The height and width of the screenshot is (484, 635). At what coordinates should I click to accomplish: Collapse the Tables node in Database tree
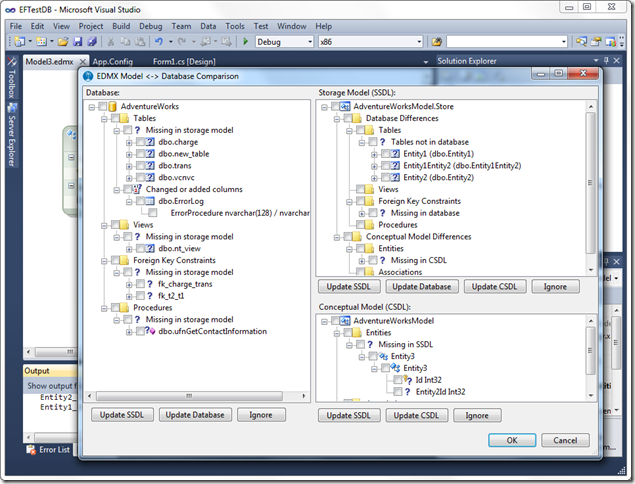click(x=104, y=119)
